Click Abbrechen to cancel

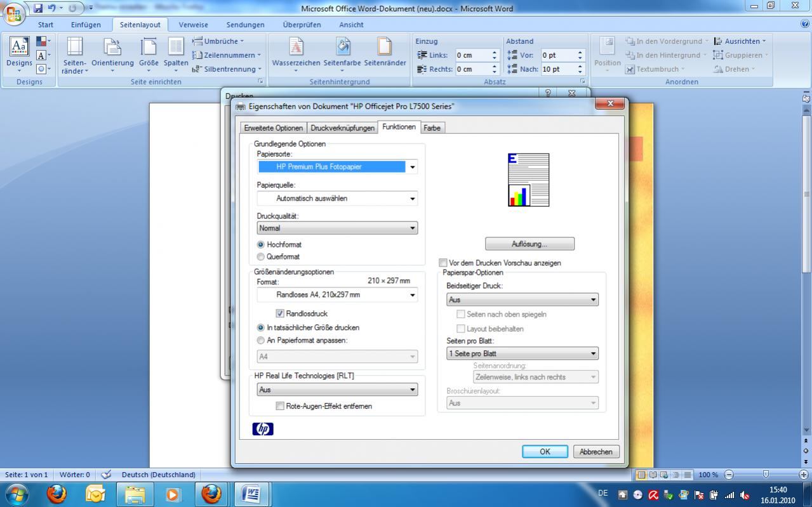(596, 452)
